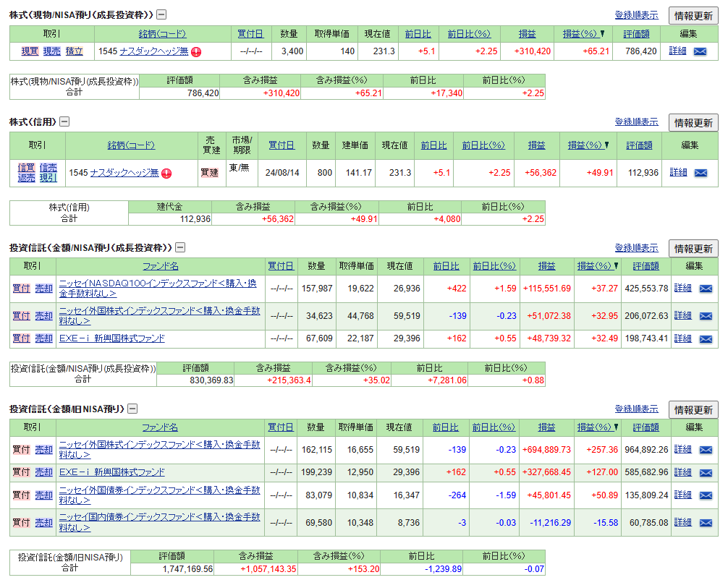Viewport: 728px width, 580px height.
Task: Sort 旧NISA fund table by 前日比(%) header
Action: [494, 427]
